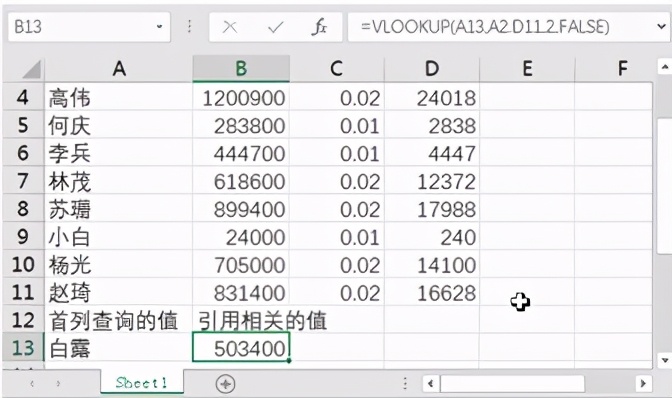Image resolution: width=672 pixels, height=398 pixels.
Task: Select row 6 header
Action: coord(23,153)
